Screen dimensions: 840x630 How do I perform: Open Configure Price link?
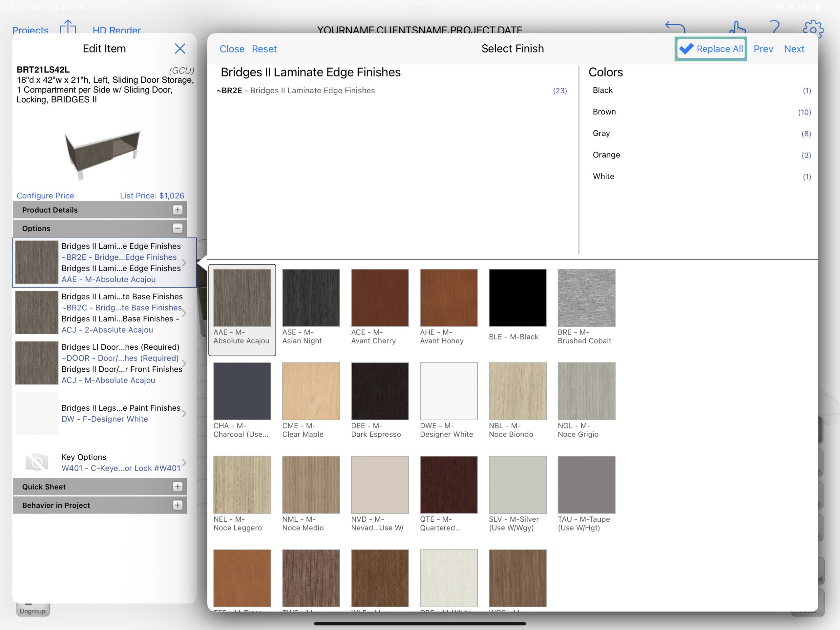(45, 196)
